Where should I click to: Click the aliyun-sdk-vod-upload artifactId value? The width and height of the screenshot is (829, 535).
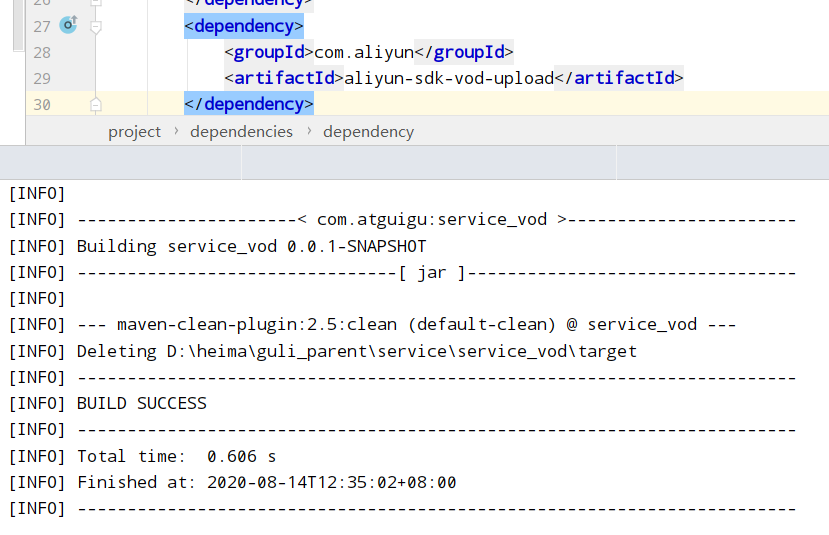point(449,78)
